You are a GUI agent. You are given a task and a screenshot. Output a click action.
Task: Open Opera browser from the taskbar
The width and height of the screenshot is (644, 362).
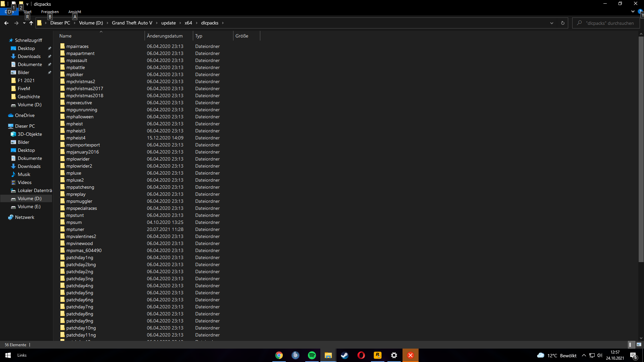pos(361,355)
